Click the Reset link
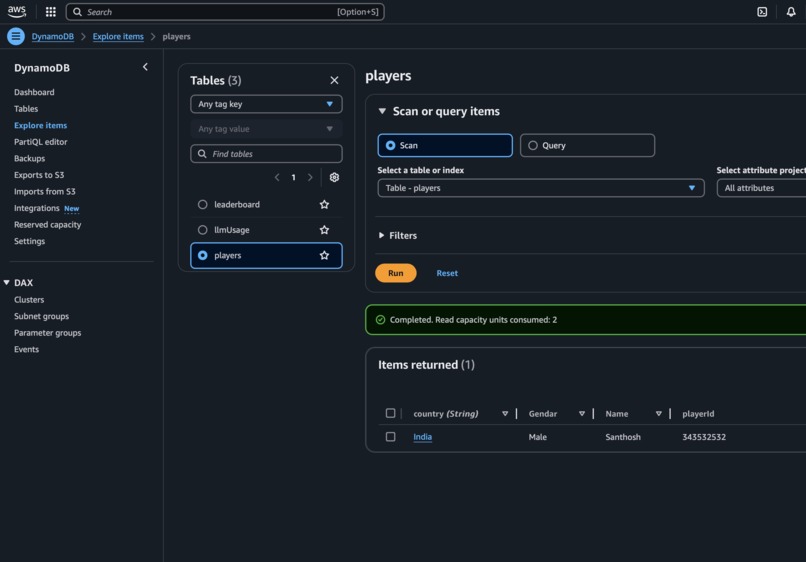806x562 pixels. (x=447, y=273)
